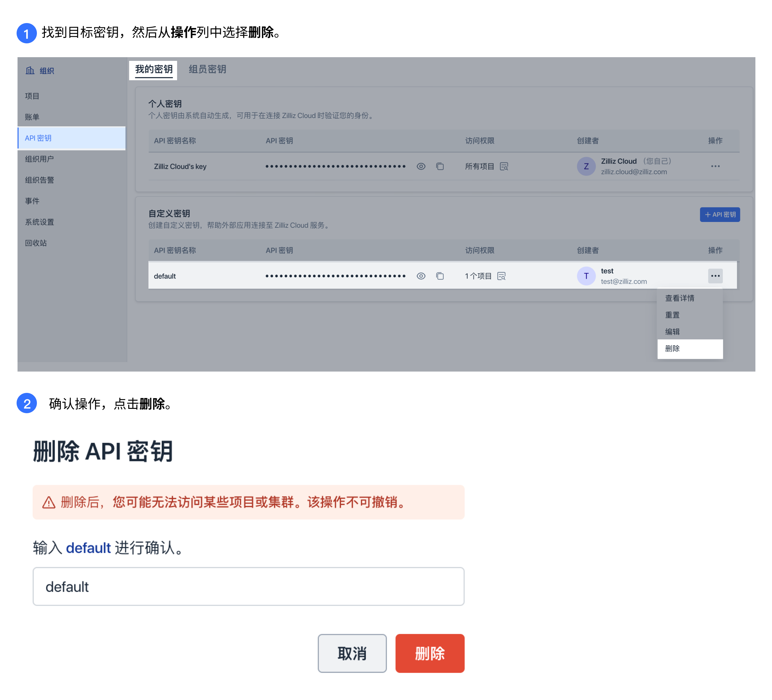Click the default confirmation input field
The image size is (772, 700).
coord(248,586)
